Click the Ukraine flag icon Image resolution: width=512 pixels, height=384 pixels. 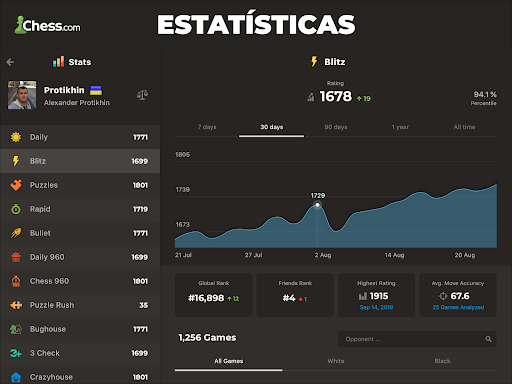point(96,90)
